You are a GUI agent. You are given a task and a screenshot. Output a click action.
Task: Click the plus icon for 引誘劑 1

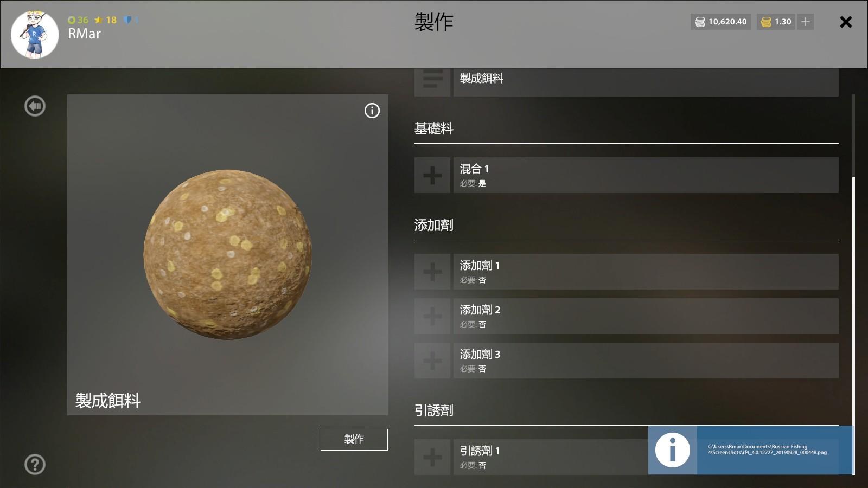point(432,457)
